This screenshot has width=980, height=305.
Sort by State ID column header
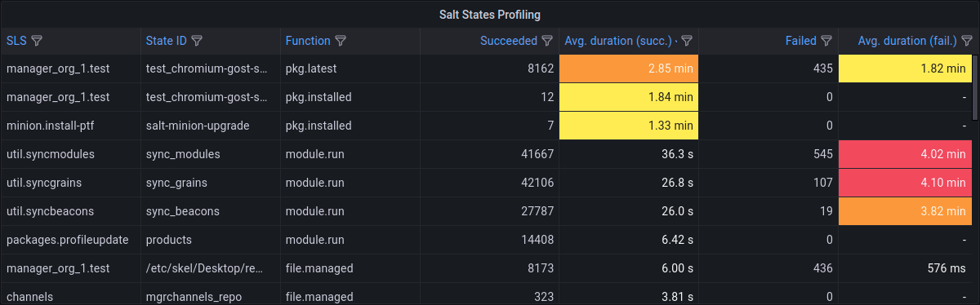tap(167, 40)
